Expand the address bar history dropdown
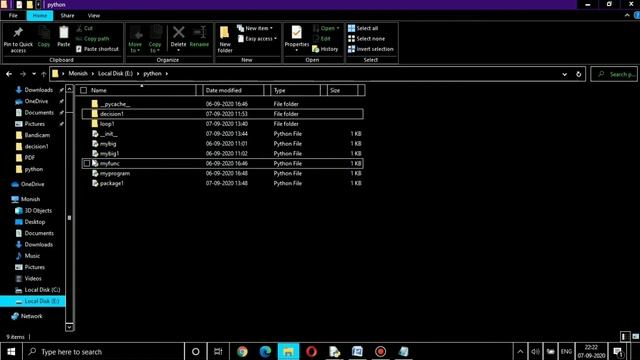This screenshot has width=640, height=360. pyautogui.click(x=564, y=74)
